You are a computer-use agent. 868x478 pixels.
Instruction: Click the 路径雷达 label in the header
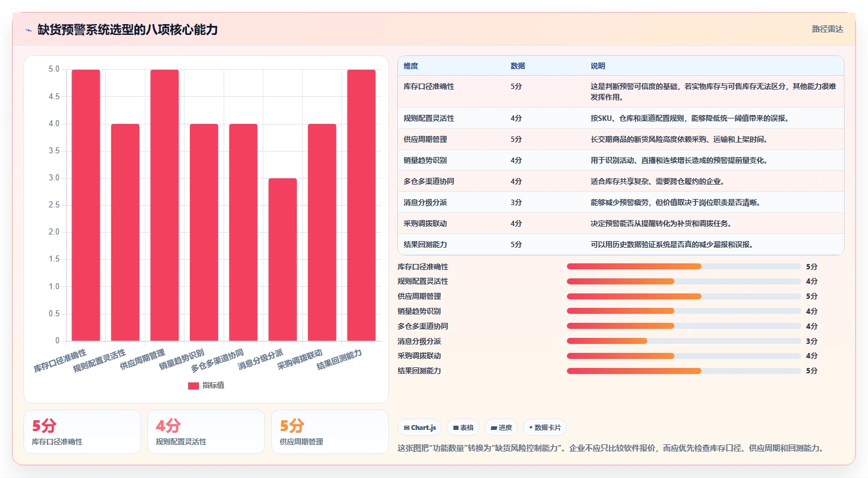point(827,29)
